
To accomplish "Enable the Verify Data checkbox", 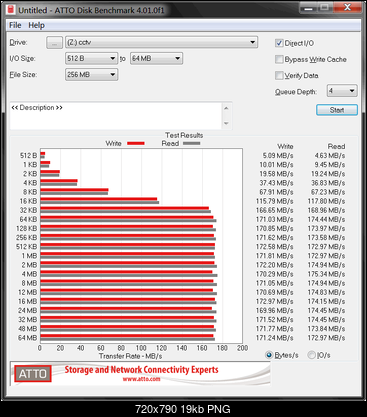I will click(279, 76).
